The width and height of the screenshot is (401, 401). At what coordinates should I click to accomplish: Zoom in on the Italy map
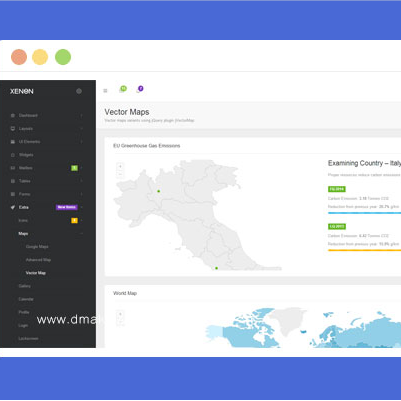tap(120, 166)
